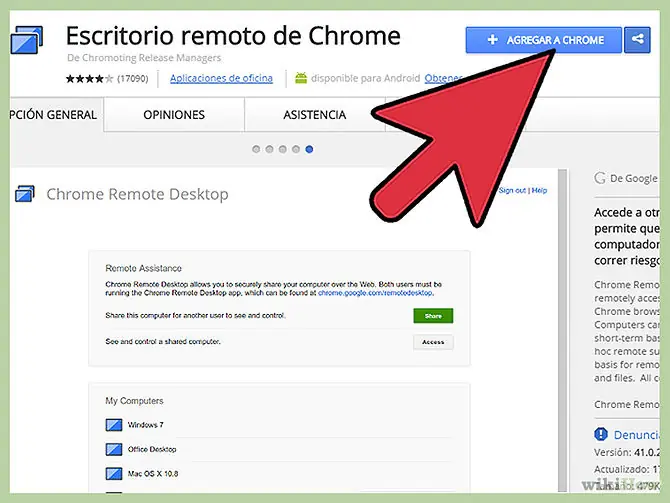
Task: Click the preview vertical scrollbar
Action: click(x=562, y=330)
